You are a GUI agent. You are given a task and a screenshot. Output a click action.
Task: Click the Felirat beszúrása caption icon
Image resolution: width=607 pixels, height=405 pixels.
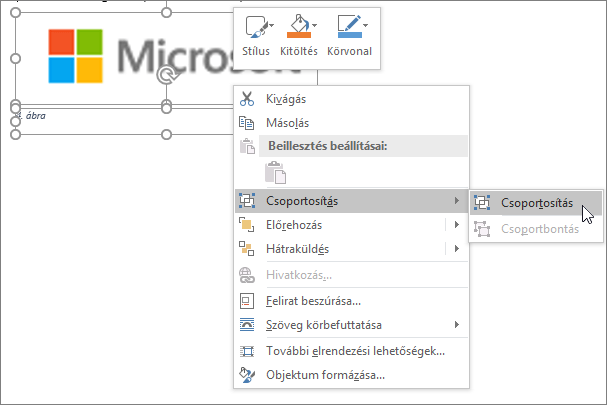click(x=247, y=301)
